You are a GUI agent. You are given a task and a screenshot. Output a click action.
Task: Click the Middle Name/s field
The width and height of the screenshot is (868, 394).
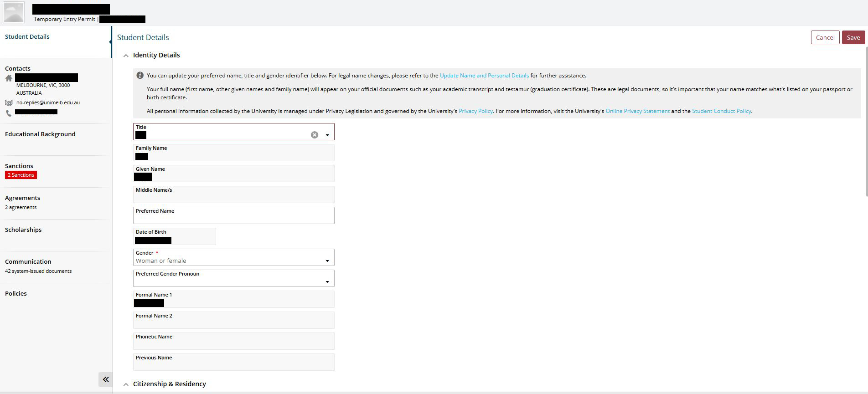click(233, 194)
